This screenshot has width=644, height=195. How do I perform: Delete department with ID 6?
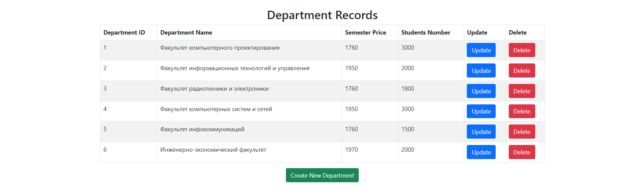[x=522, y=152]
